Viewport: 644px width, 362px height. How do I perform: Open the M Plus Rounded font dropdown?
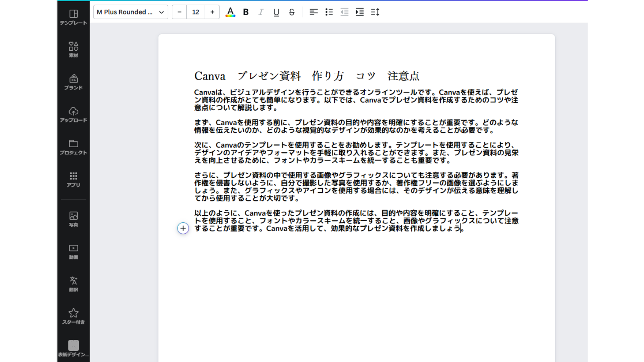[x=131, y=12]
